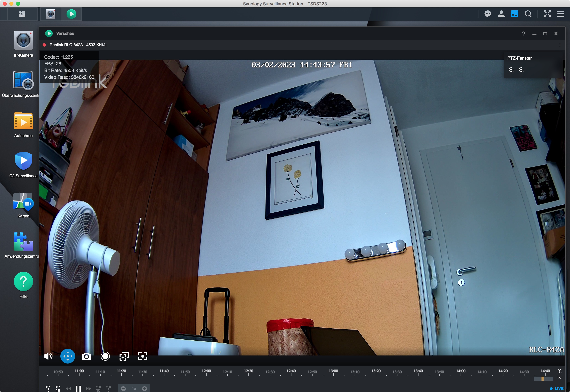Switch to the IP camera taskbar tab
This screenshot has width=570, height=392.
[x=51, y=14]
